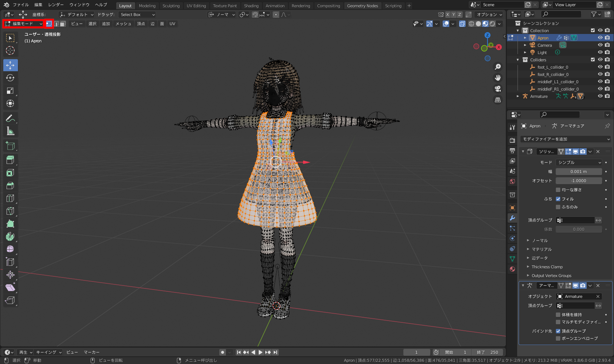Select the Scale tool
The height and width of the screenshot is (364, 614).
pyautogui.click(x=10, y=91)
